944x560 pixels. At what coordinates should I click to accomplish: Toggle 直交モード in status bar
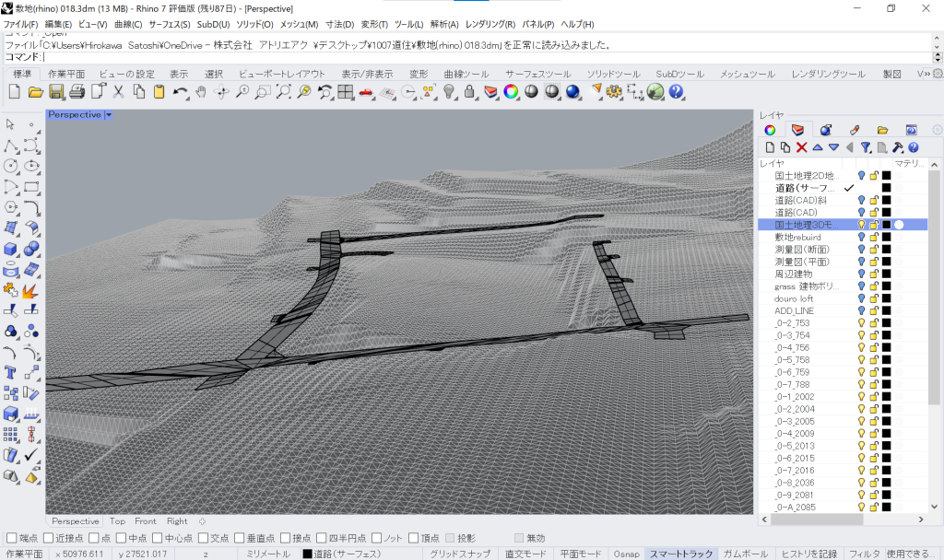(525, 554)
